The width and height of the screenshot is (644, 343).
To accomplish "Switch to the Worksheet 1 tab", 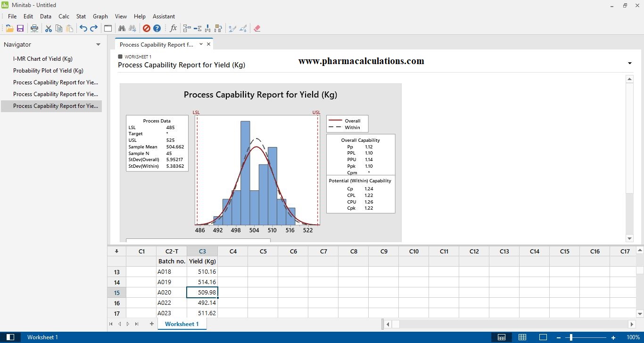I will [x=182, y=324].
